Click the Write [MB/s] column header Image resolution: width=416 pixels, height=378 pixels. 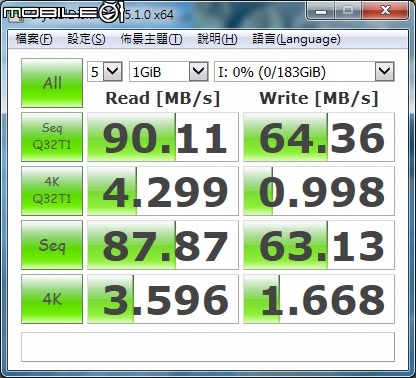319,98
